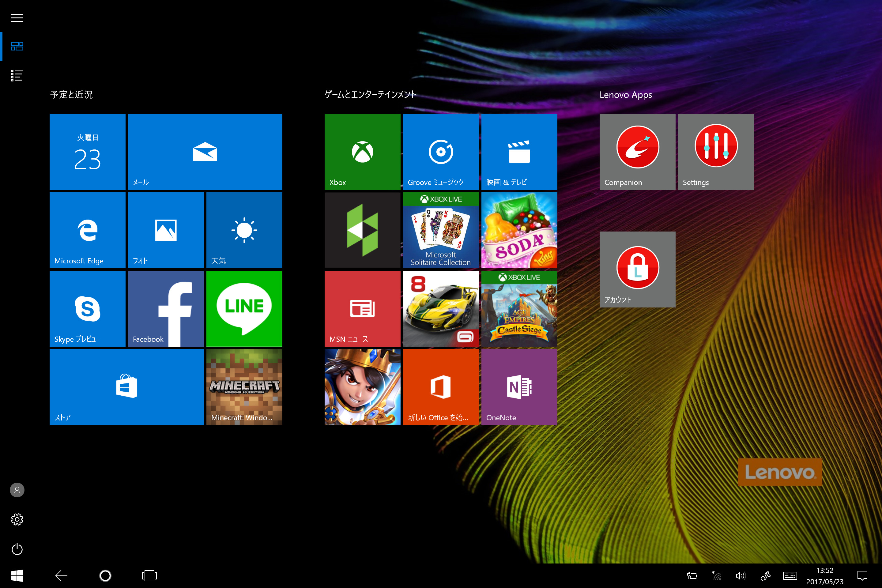The image size is (882, 588).
Task: Launch the Lenovo Companion app
Action: pos(637,152)
